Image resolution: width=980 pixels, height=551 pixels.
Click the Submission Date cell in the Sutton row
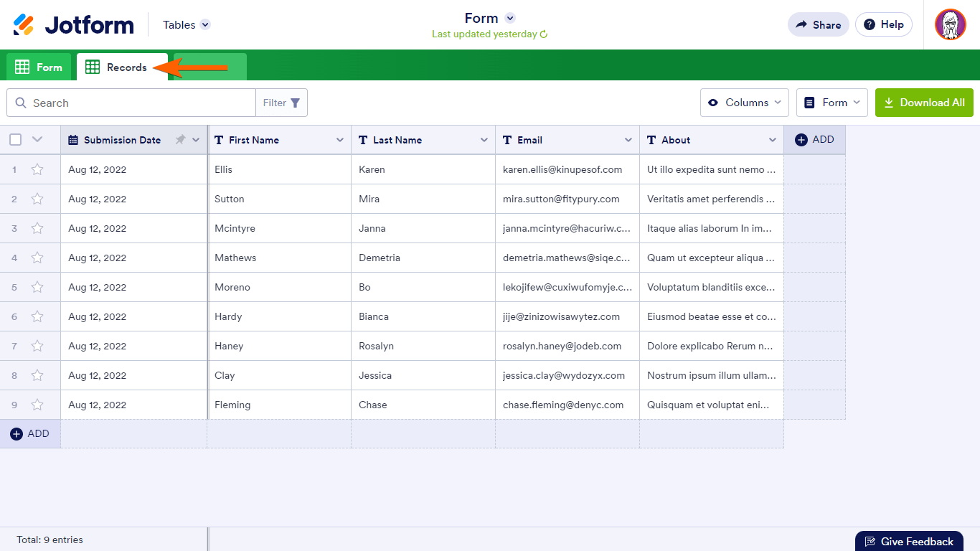[x=134, y=199]
